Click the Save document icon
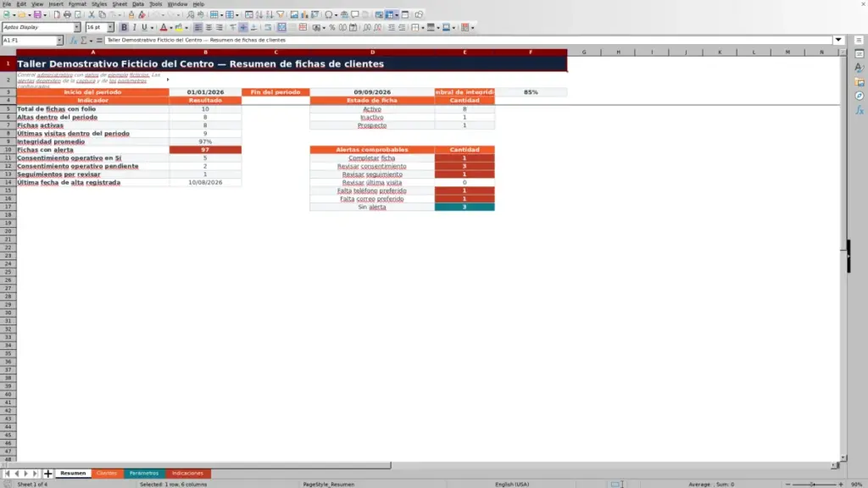The image size is (868, 488). pos(37,15)
